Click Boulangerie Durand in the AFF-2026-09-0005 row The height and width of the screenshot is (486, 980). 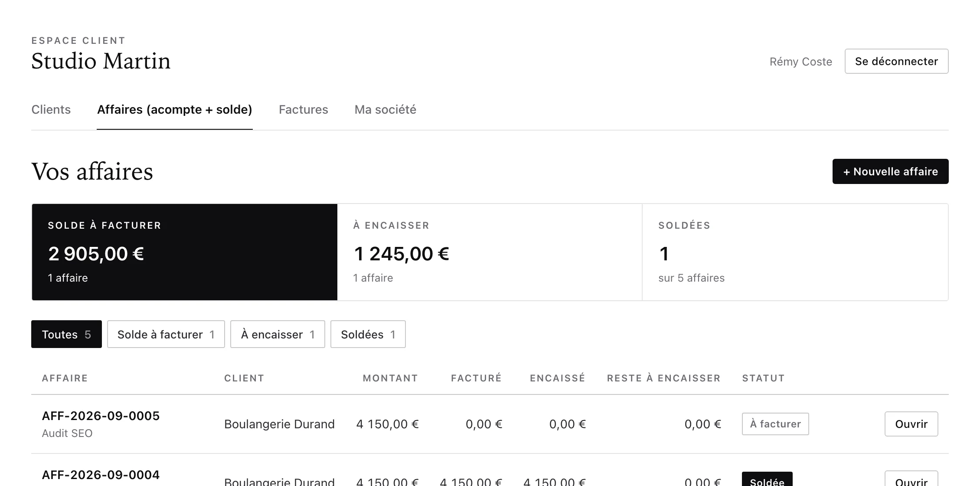[x=279, y=424]
